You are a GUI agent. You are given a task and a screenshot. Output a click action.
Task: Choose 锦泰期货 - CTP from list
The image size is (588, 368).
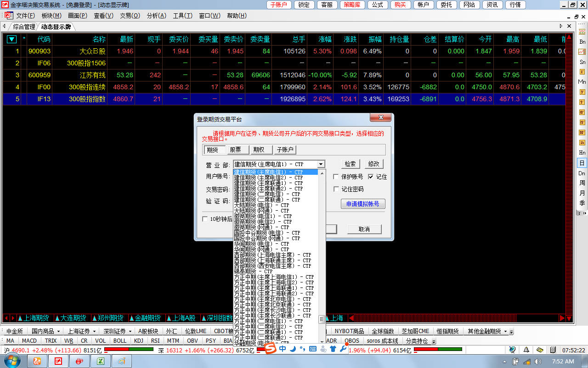pyautogui.click(x=276, y=271)
